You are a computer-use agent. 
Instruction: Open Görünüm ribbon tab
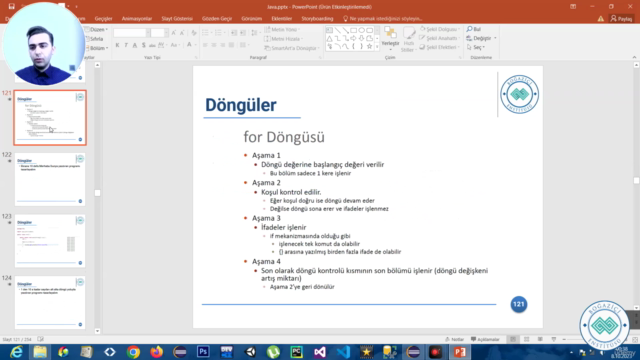(251, 19)
